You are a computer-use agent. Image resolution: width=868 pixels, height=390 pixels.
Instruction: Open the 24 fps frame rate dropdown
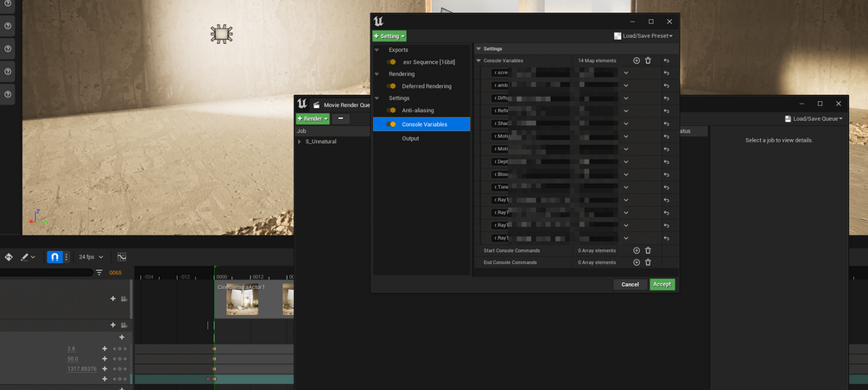[91, 257]
